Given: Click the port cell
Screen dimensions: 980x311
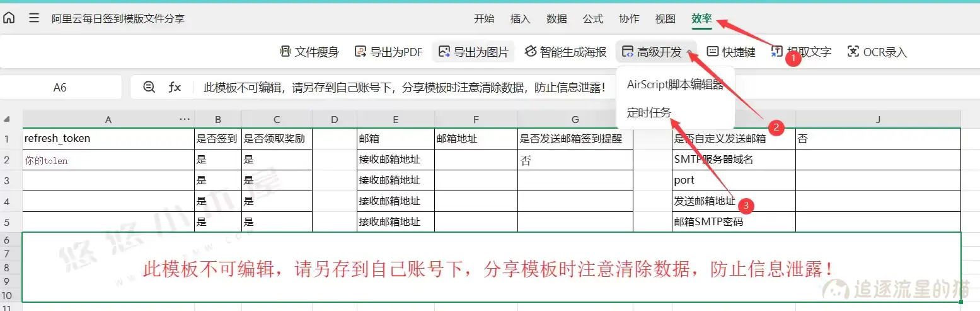Looking at the screenshot, I should pos(734,180).
